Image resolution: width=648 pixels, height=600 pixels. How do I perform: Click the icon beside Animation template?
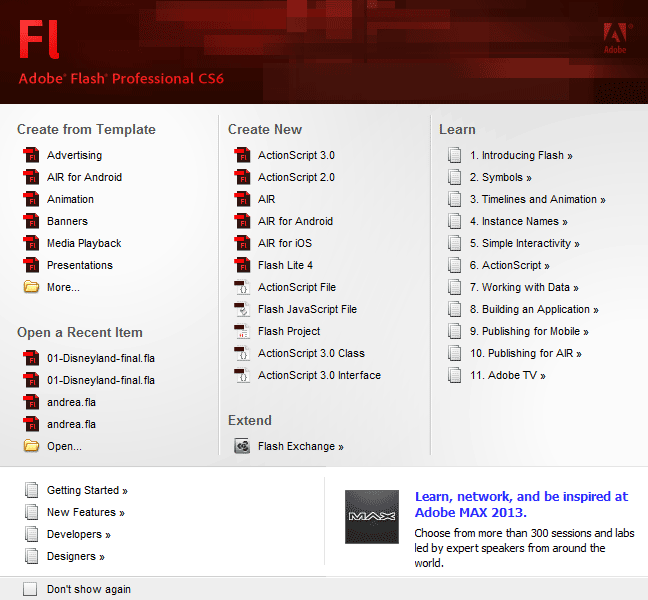pos(31,199)
